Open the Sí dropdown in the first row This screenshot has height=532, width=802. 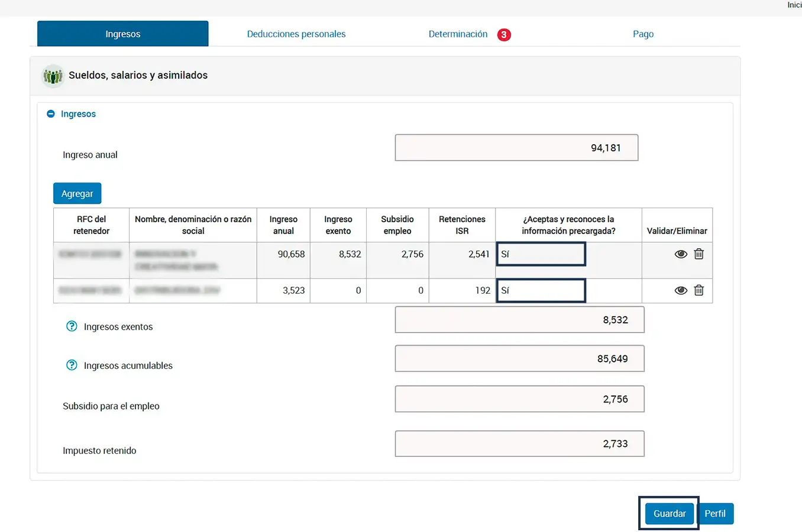[541, 254]
